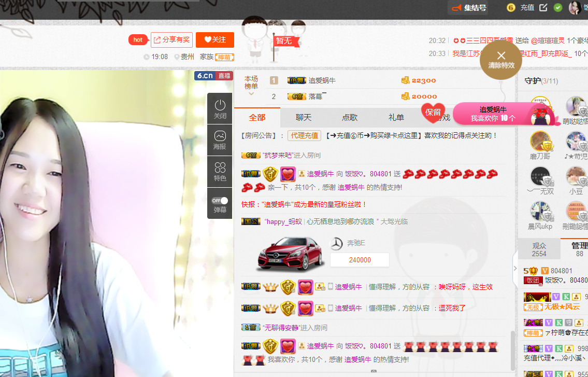Collapse the side panel with arrow handle

(515, 268)
